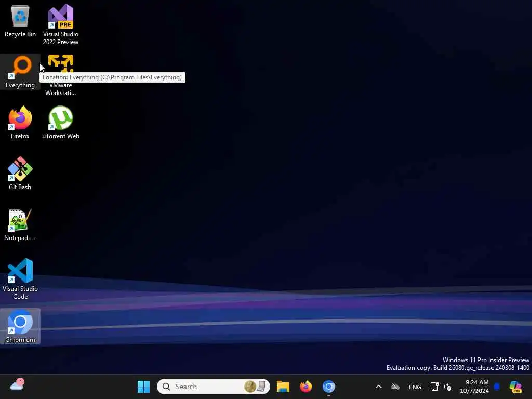This screenshot has width=532, height=399.
Task: Select the VMware Workstation desktop icon
Action: pos(61,75)
